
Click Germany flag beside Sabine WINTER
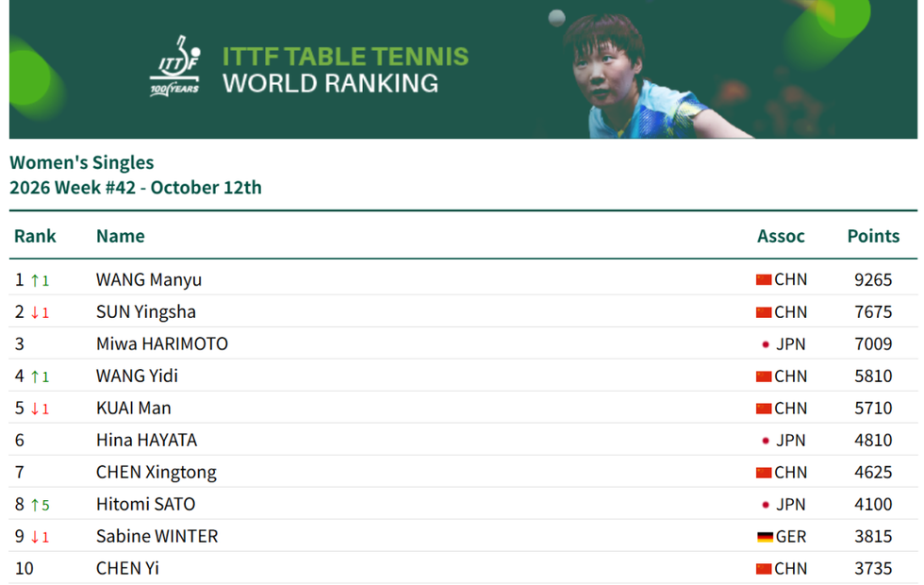tap(765, 537)
